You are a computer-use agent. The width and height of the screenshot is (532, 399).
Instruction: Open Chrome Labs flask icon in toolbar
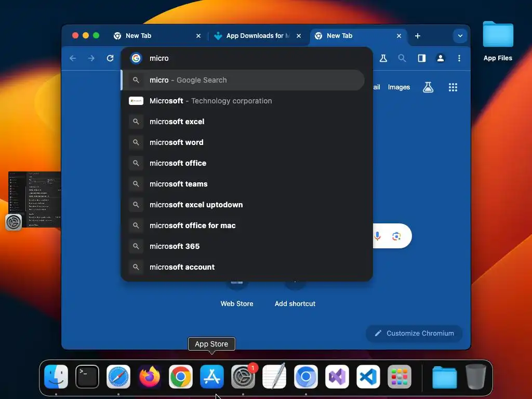(383, 58)
